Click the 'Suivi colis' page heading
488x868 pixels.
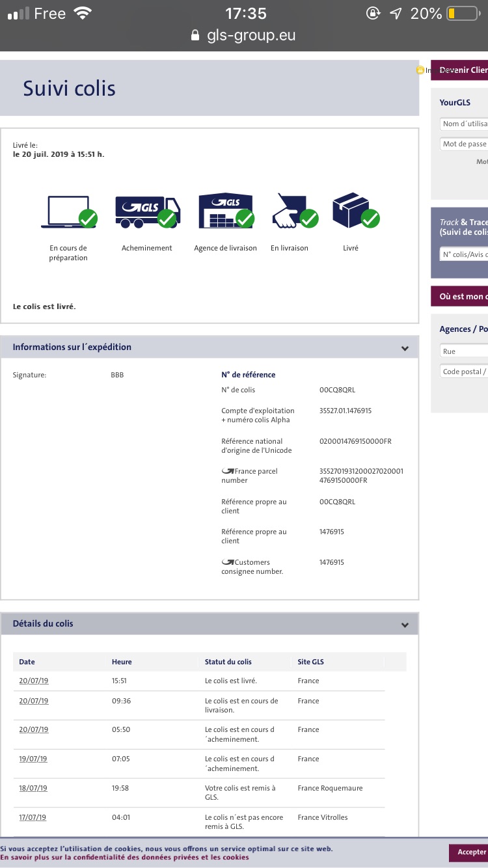pyautogui.click(x=70, y=88)
